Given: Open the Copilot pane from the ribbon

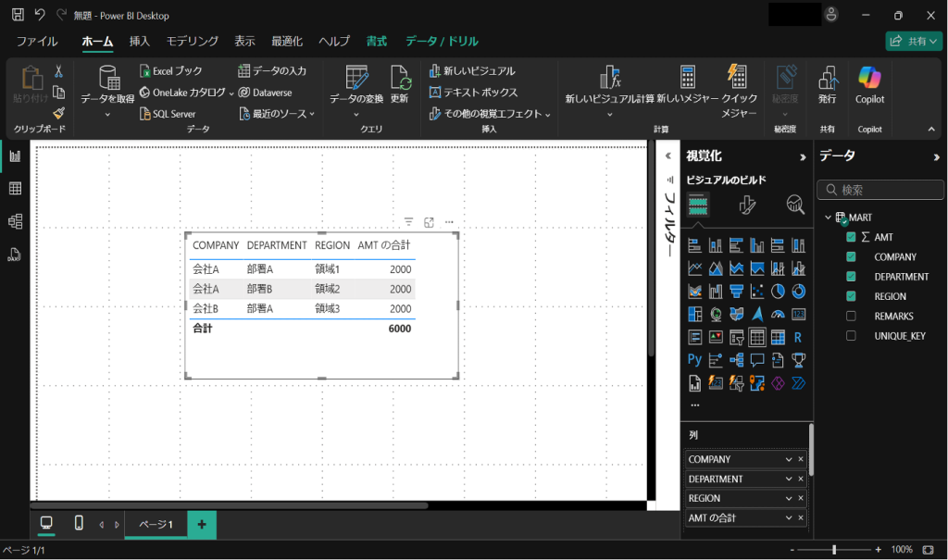Looking at the screenshot, I should pyautogui.click(x=869, y=78).
